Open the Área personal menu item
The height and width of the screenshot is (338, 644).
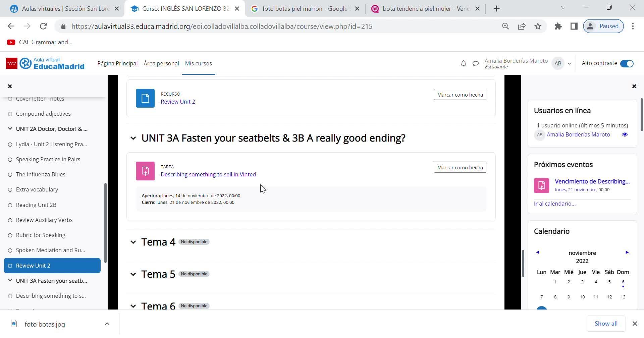point(161,63)
